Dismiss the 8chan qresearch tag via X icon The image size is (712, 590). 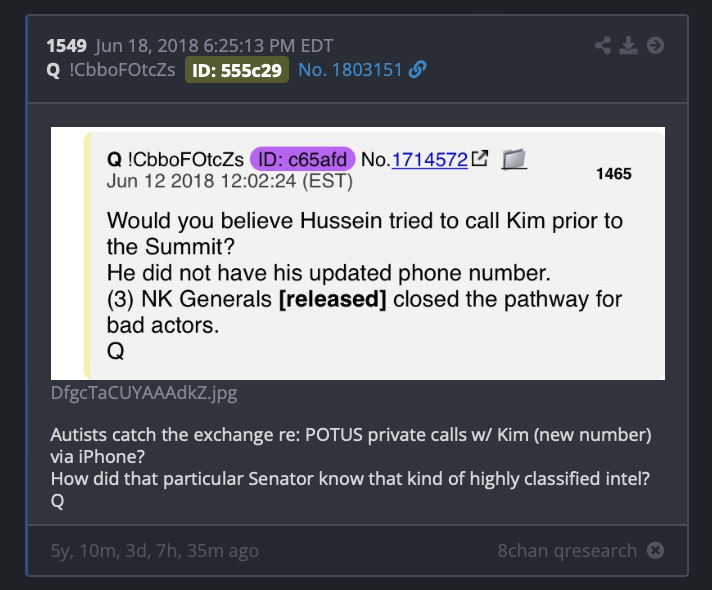point(655,550)
